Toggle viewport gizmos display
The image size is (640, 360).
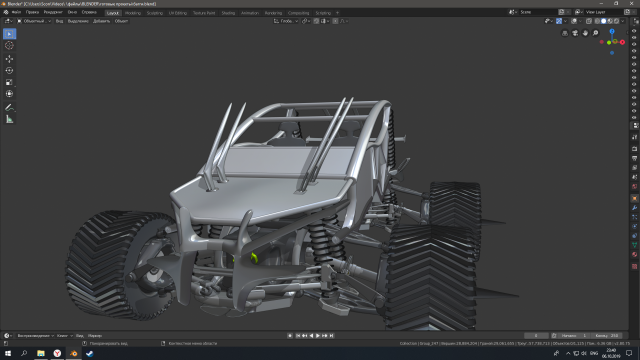tap(559, 21)
